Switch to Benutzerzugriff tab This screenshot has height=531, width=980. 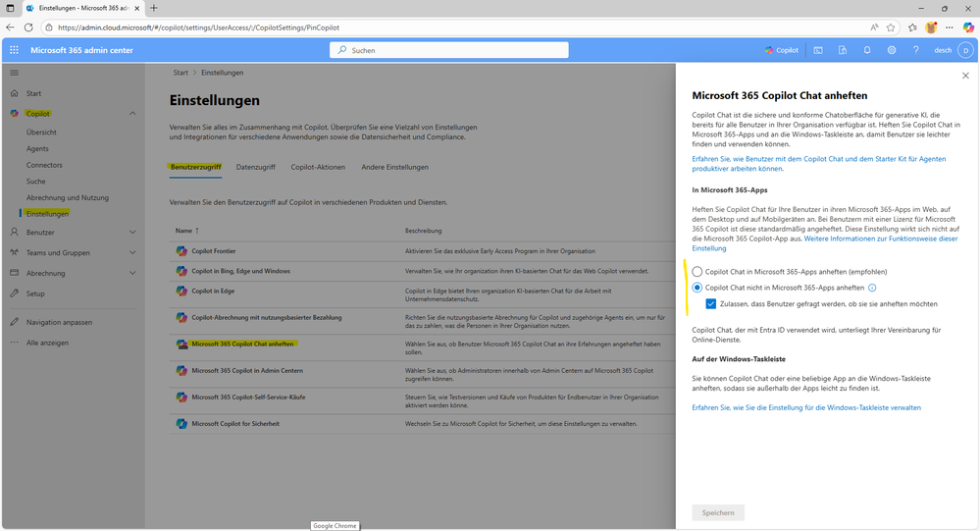[x=195, y=167]
